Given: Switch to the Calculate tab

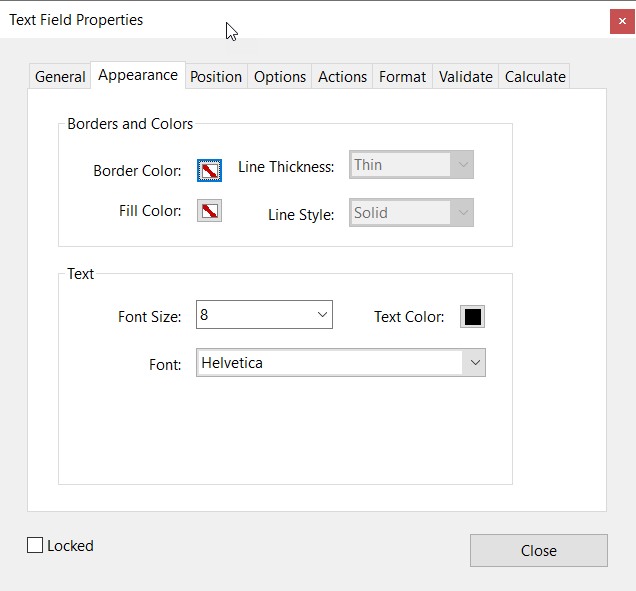Looking at the screenshot, I should tap(535, 77).
